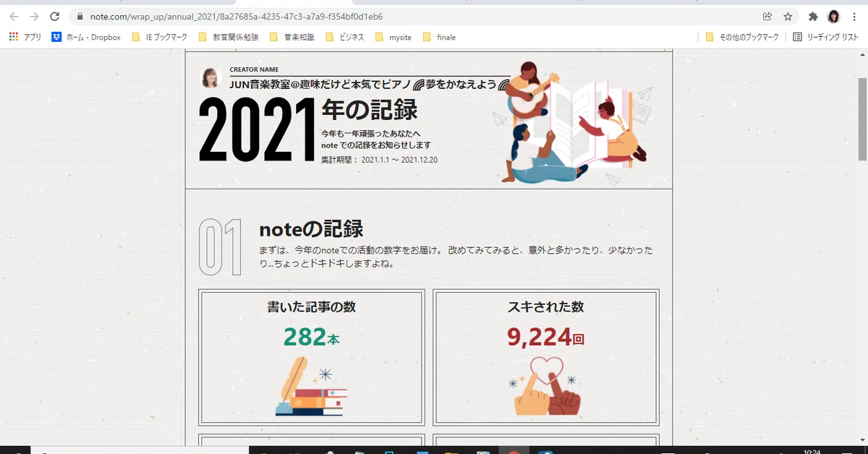Click the スキされた数 card title
The width and height of the screenshot is (868, 454).
point(545,307)
